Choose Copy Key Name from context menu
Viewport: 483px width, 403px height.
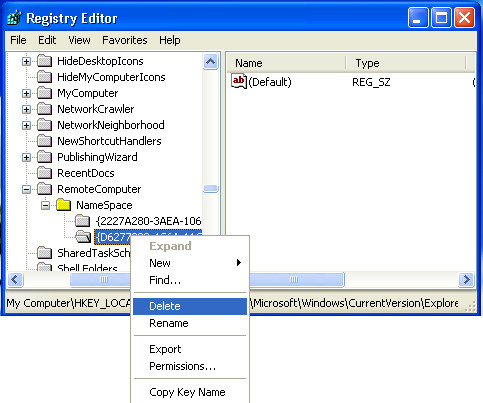(190, 392)
